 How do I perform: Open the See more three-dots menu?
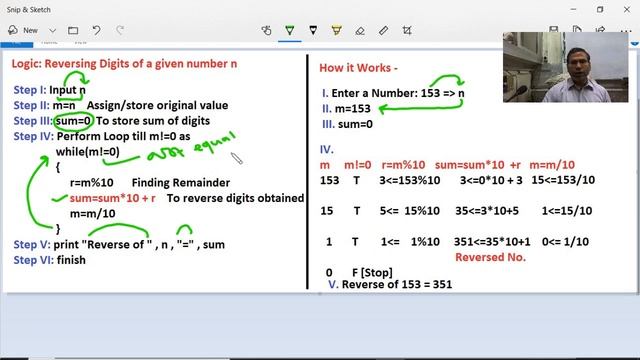point(625,30)
